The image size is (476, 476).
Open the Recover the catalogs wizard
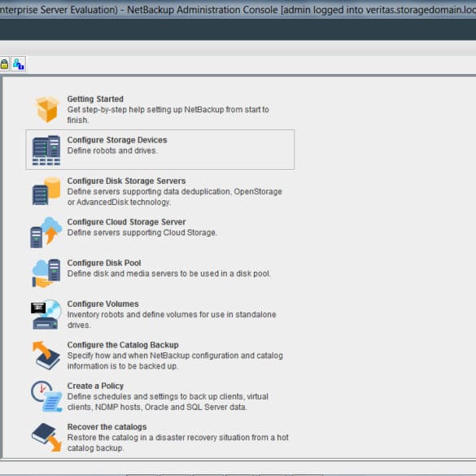(107, 427)
